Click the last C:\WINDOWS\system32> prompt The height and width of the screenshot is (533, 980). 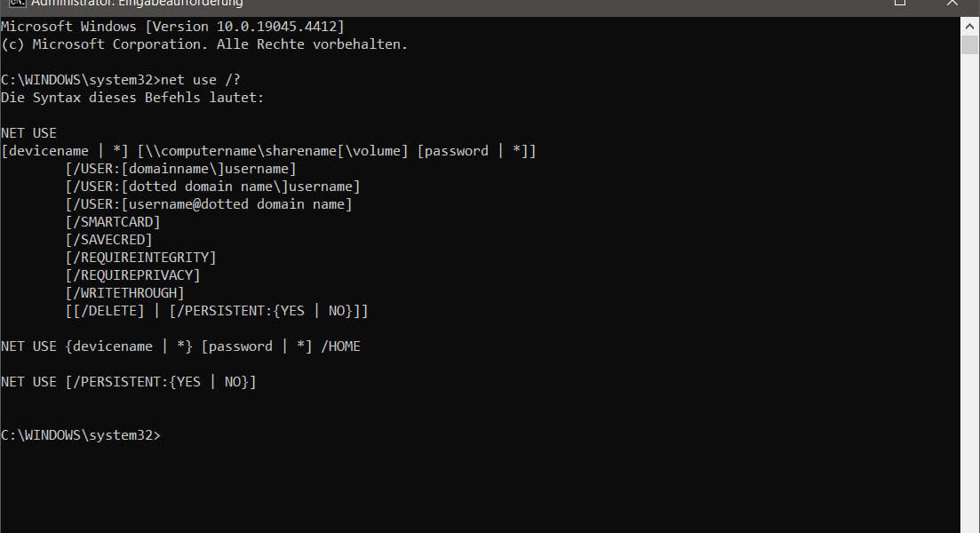[81, 435]
